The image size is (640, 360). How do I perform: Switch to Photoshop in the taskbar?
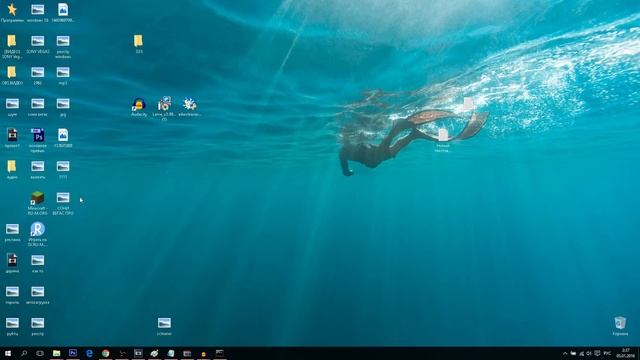tap(73, 353)
